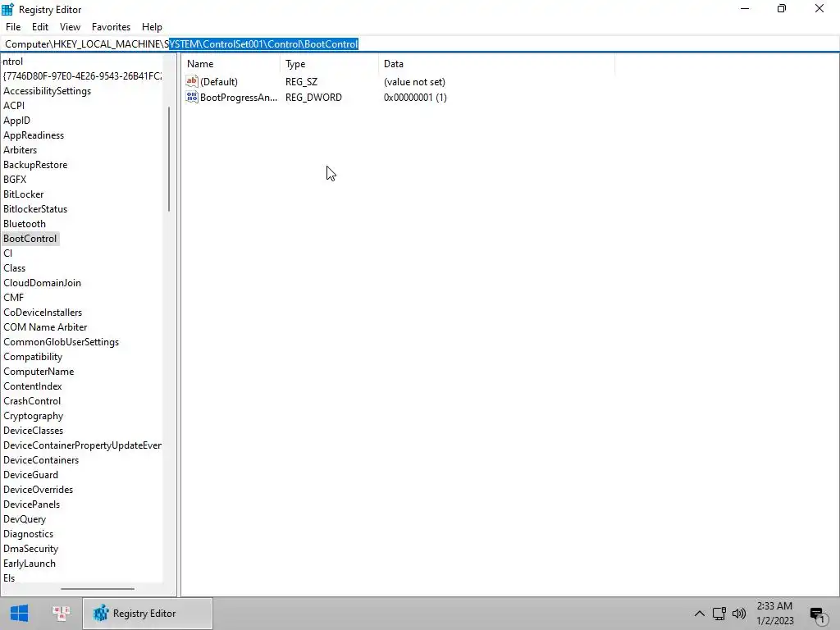Select the Class key

point(15,268)
